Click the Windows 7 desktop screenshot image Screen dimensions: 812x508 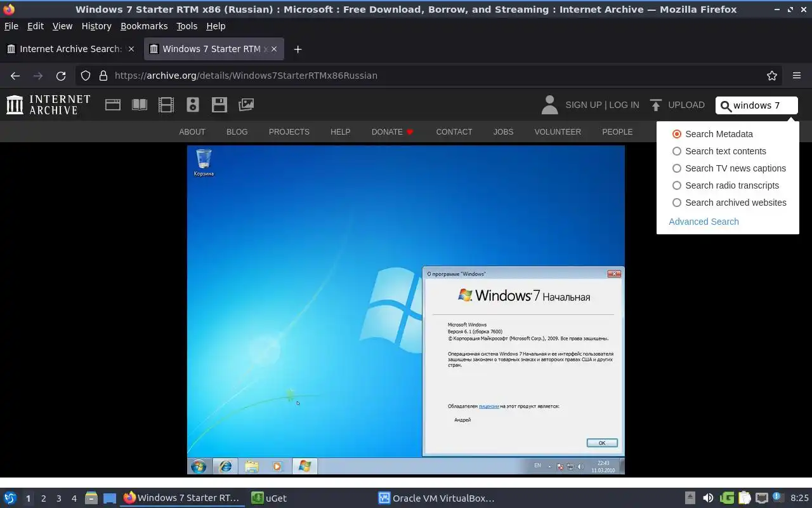pyautogui.click(x=406, y=310)
